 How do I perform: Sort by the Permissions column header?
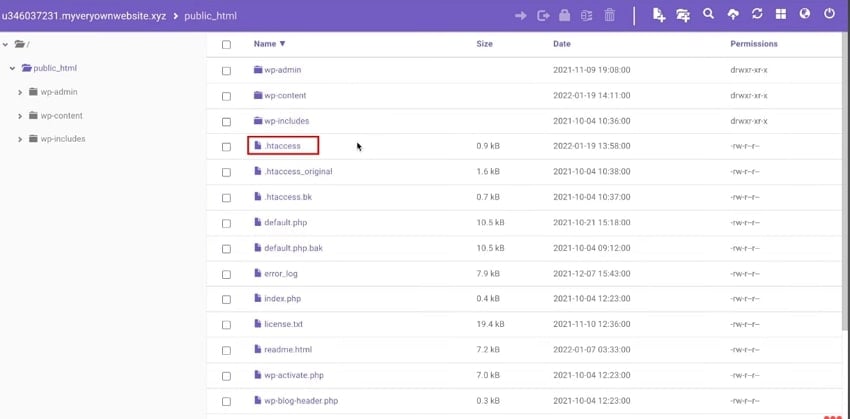coord(754,44)
